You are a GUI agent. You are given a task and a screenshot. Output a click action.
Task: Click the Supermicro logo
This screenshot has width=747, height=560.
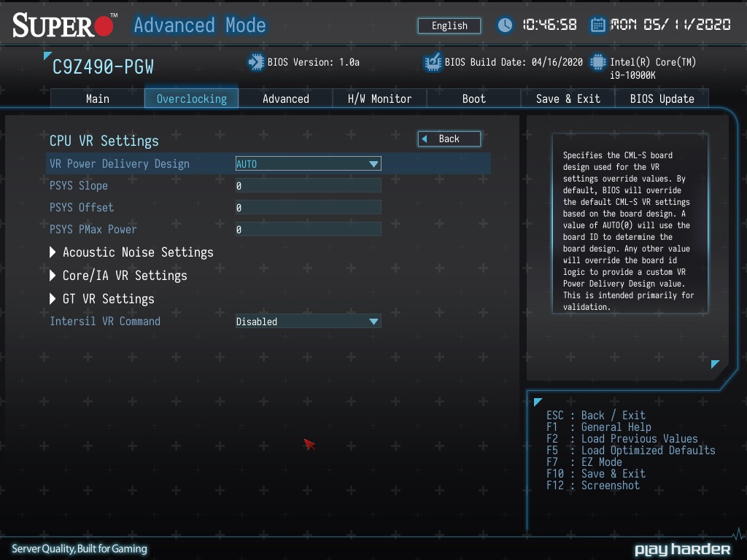(x=64, y=26)
